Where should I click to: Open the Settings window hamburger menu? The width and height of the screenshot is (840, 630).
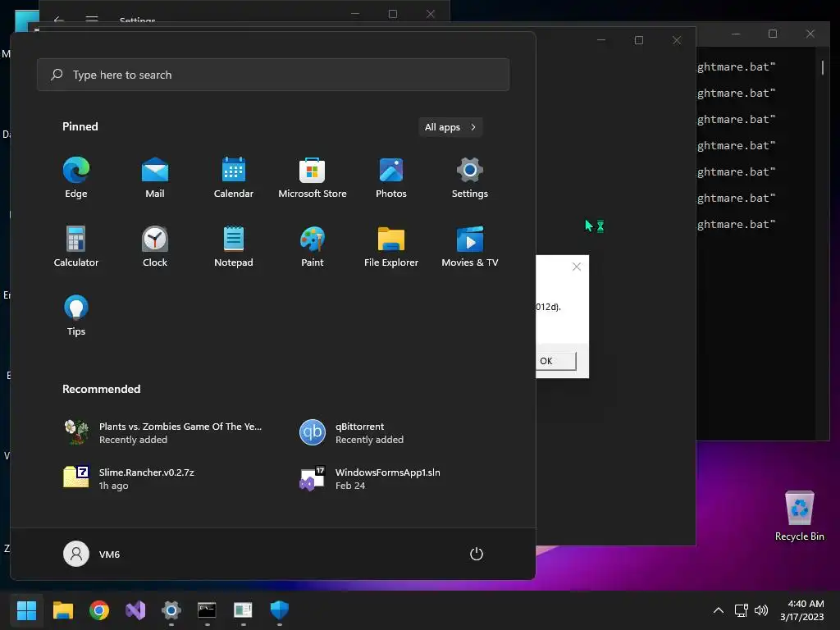pyautogui.click(x=92, y=20)
